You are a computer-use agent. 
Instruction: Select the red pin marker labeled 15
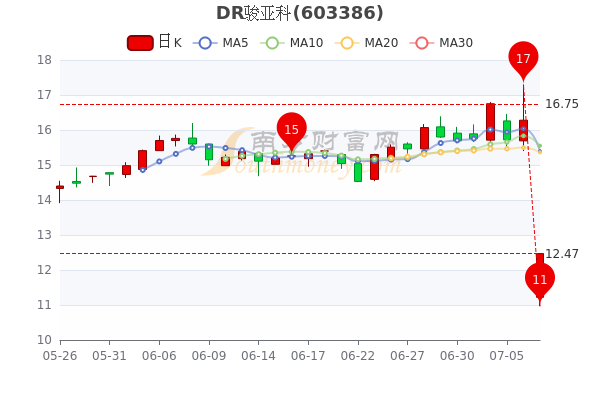point(291,129)
